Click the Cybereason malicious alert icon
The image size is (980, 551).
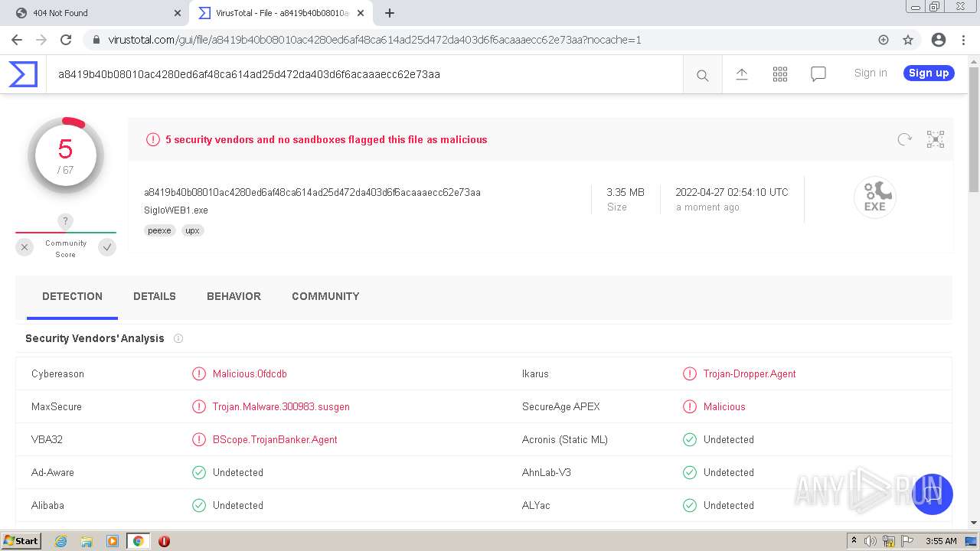pos(199,373)
